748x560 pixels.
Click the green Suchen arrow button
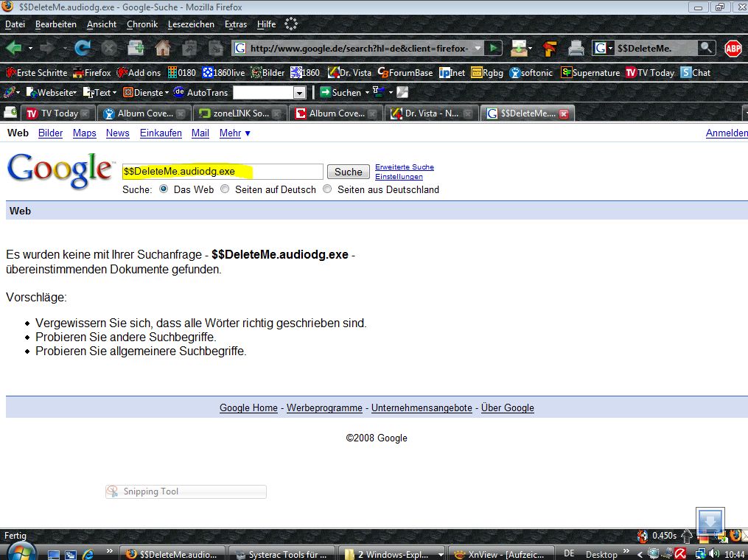tap(340, 93)
